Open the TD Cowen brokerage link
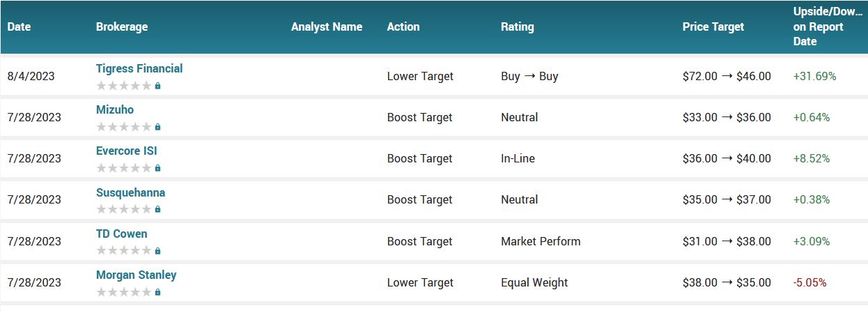The image size is (868, 313). pos(122,234)
